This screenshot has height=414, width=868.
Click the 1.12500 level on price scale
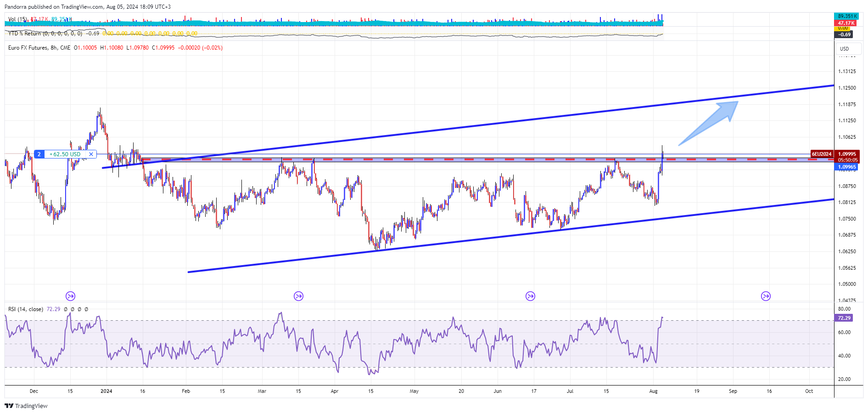coord(847,88)
